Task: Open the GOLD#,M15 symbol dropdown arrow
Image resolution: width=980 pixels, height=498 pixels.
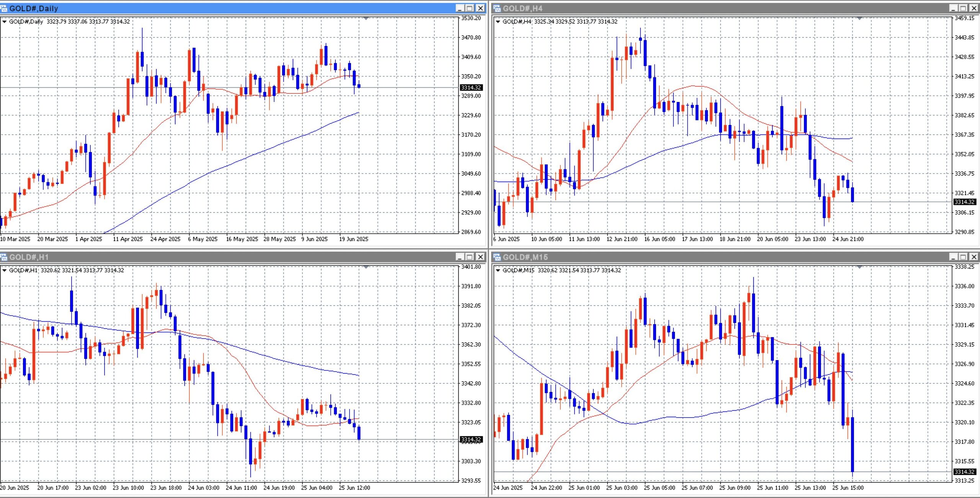Action: click(498, 270)
